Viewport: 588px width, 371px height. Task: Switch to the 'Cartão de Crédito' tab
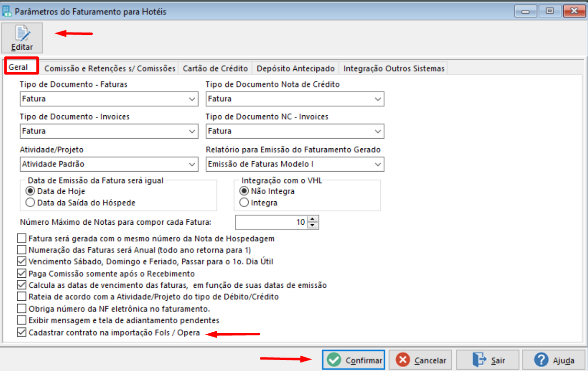pos(215,68)
